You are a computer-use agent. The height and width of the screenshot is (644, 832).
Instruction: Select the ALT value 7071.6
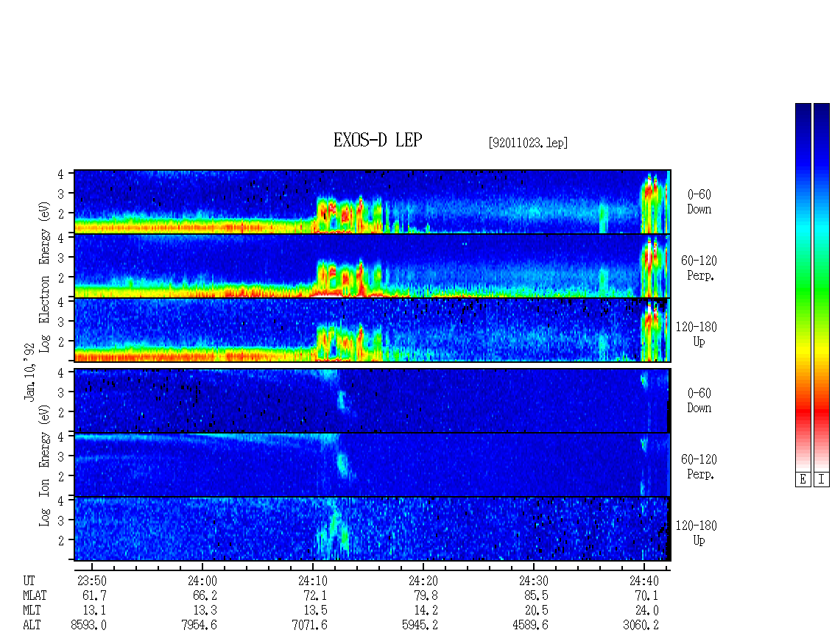[x=309, y=626]
